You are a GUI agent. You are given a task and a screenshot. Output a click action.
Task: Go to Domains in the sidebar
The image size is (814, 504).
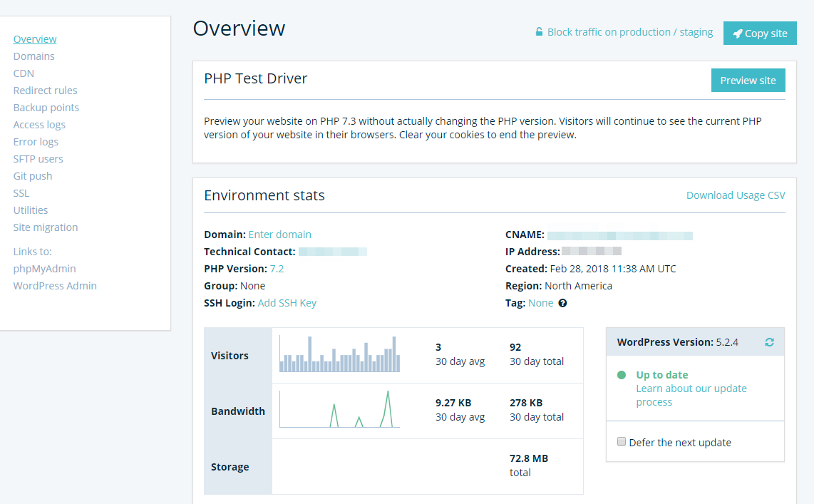pos(34,56)
